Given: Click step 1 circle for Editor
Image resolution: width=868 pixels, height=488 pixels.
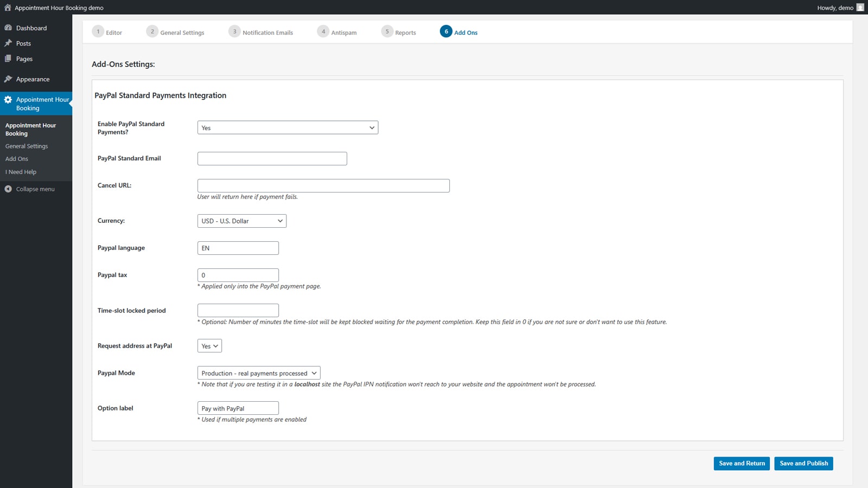Looking at the screenshot, I should point(98,31).
